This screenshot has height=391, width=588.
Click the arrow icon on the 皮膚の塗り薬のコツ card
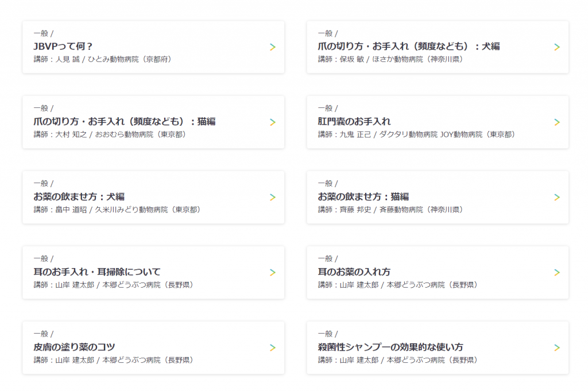click(273, 348)
